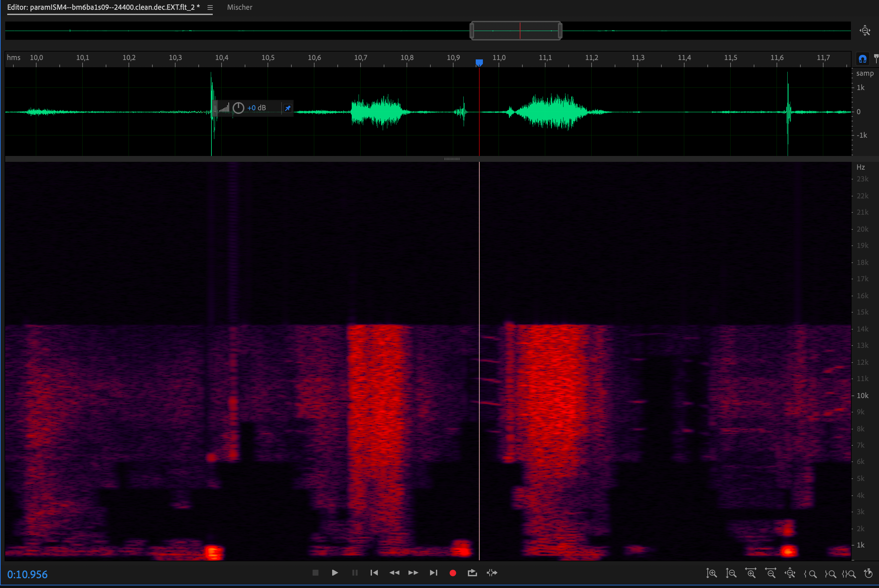Toggle Skip Selection button

492,573
